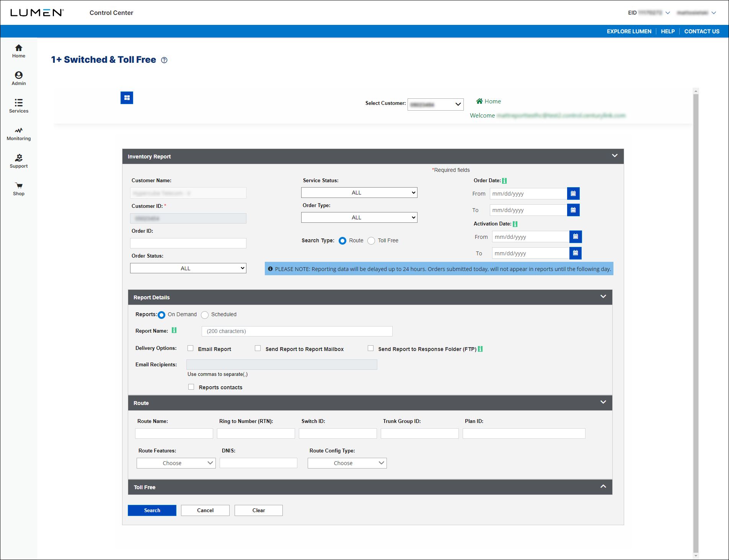Open the Order Date From calendar picker

point(573,194)
